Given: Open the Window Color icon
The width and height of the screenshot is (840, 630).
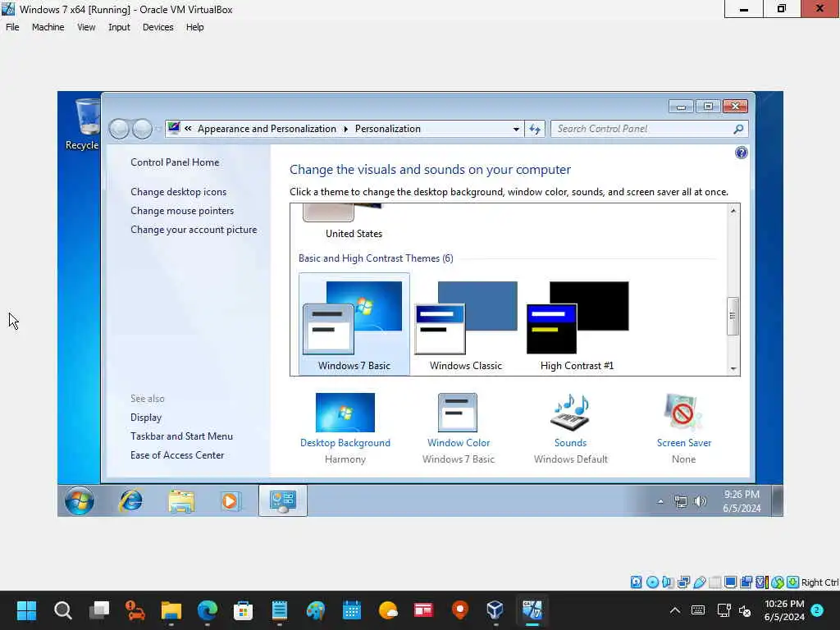Looking at the screenshot, I should click(x=458, y=413).
